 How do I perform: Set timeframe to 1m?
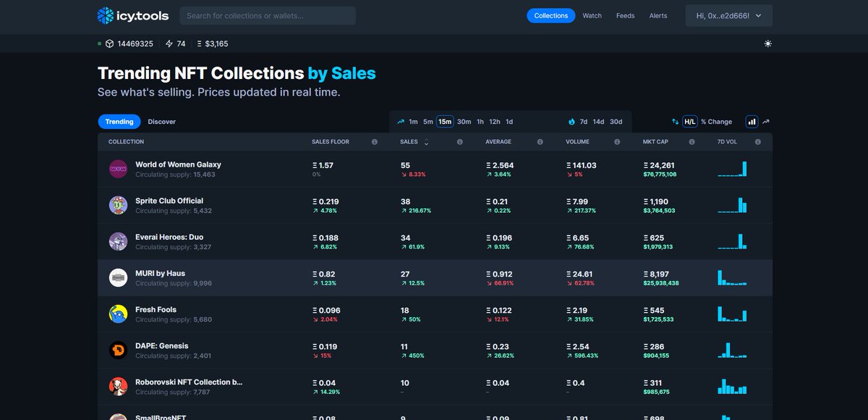pyautogui.click(x=413, y=122)
